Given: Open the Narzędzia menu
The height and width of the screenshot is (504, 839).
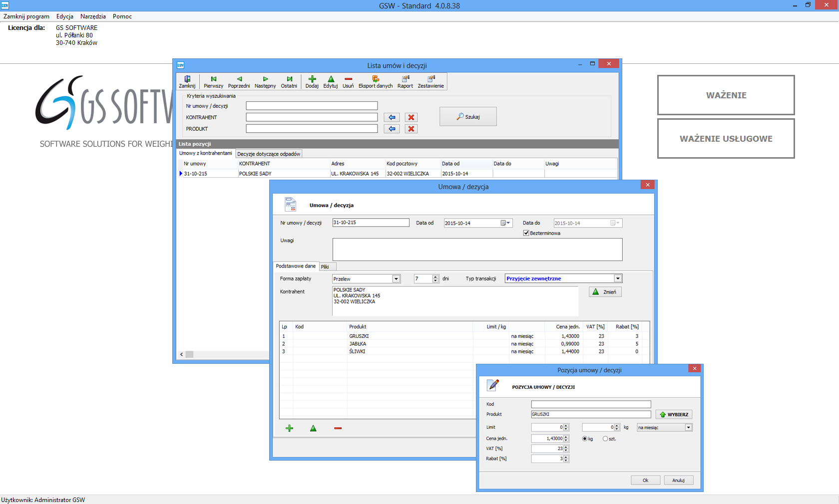Looking at the screenshot, I should coord(93,16).
